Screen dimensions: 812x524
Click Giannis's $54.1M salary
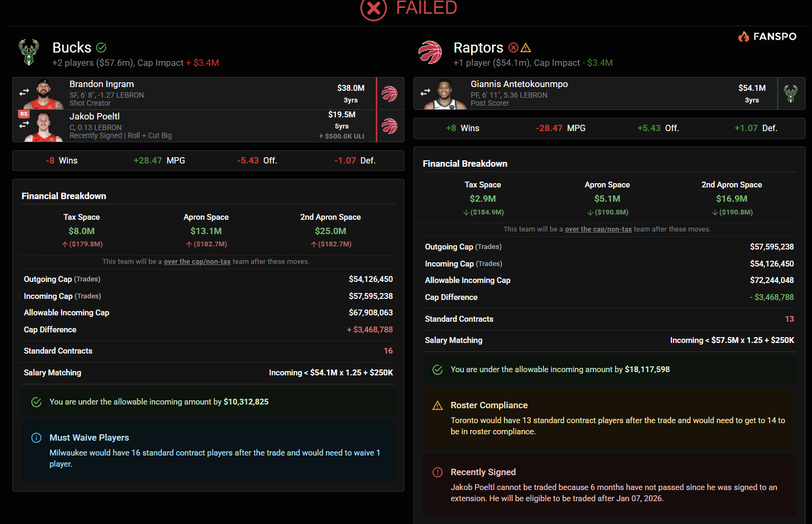pyautogui.click(x=752, y=88)
